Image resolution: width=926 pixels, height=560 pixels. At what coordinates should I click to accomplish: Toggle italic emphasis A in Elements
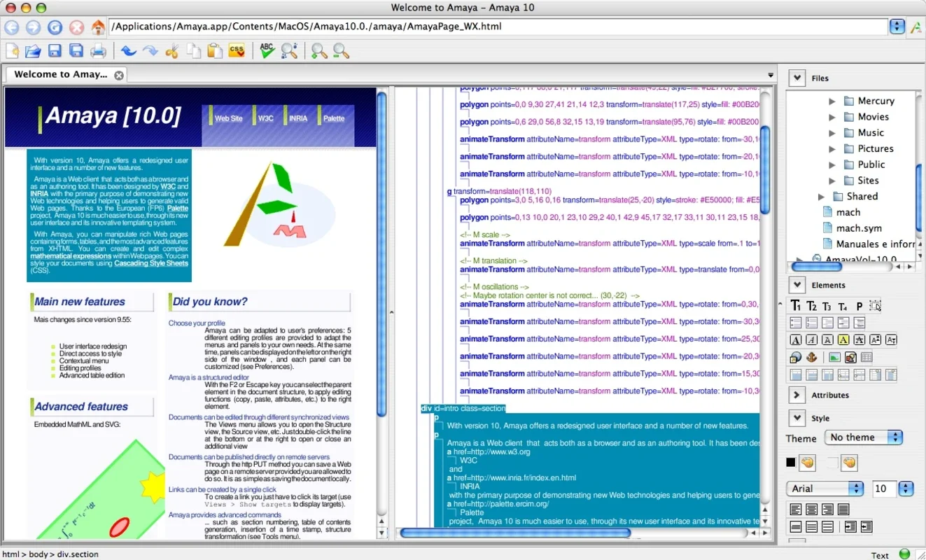click(x=811, y=340)
